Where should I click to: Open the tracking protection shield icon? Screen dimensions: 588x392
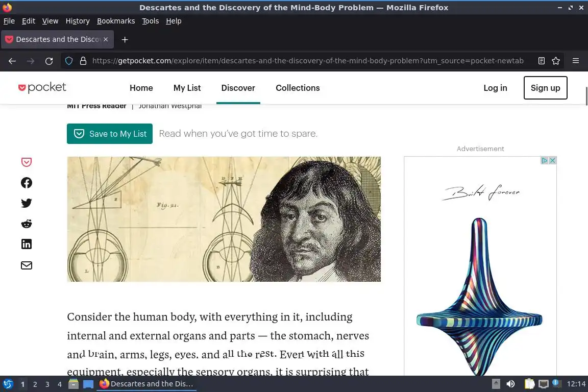pos(69,61)
